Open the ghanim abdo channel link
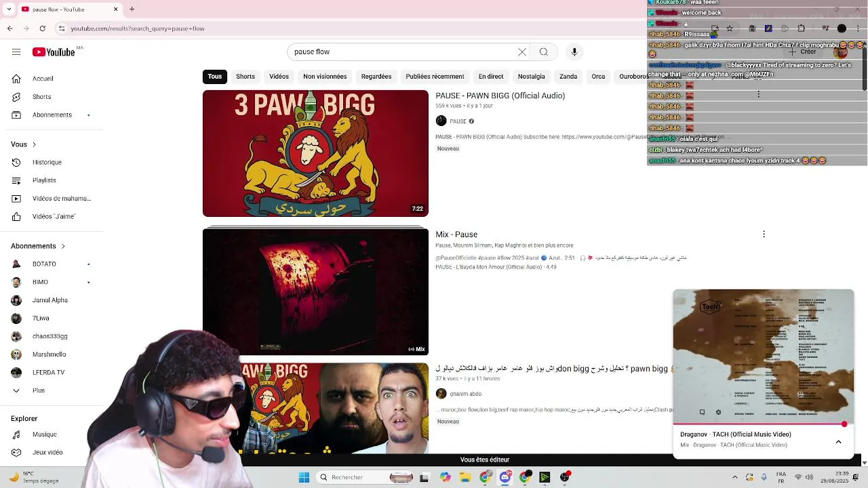This screenshot has width=868, height=488. pos(465,394)
